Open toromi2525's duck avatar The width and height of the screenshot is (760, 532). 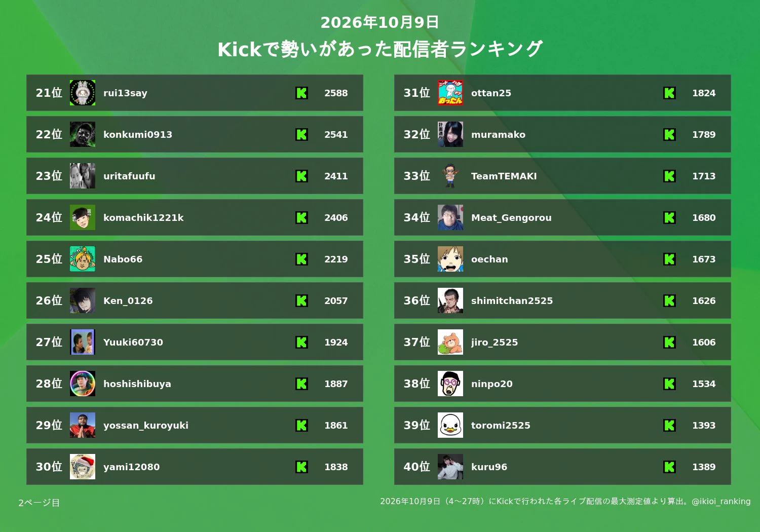pyautogui.click(x=450, y=425)
